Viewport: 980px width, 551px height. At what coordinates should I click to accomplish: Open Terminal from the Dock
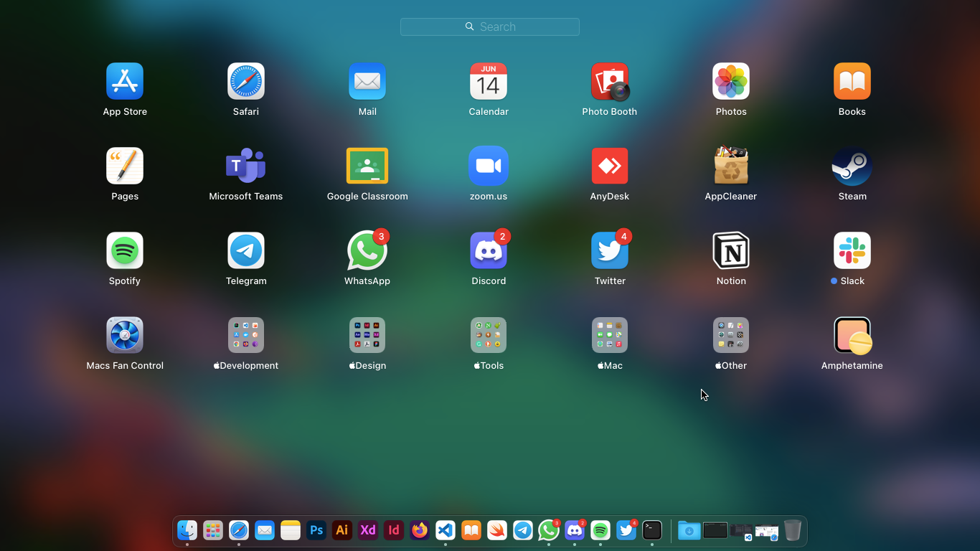[652, 530]
